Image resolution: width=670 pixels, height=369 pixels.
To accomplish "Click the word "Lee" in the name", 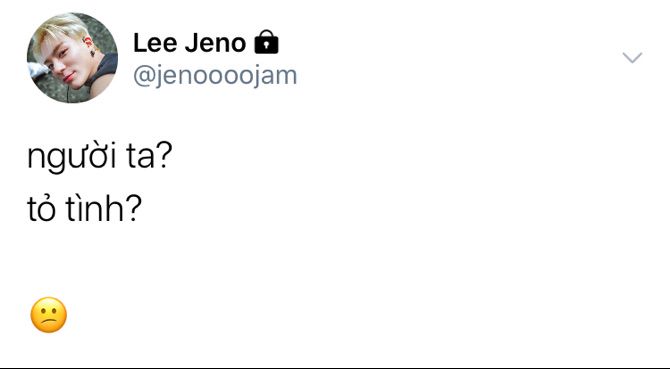I will tap(154, 43).
